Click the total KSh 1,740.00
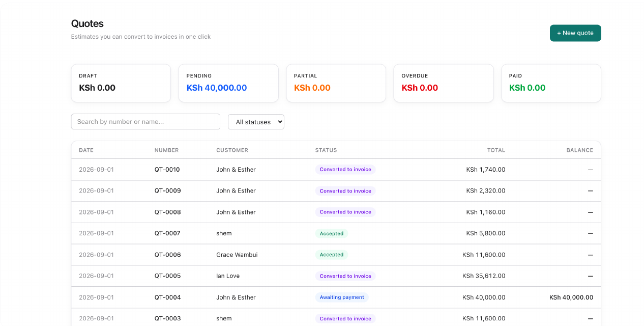Screen dimensions: 644x326 (486, 170)
